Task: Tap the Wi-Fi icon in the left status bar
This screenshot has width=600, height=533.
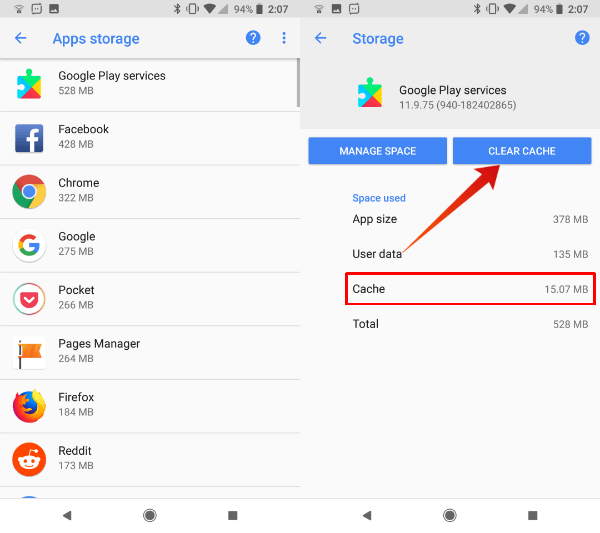Action: pyautogui.click(x=209, y=8)
